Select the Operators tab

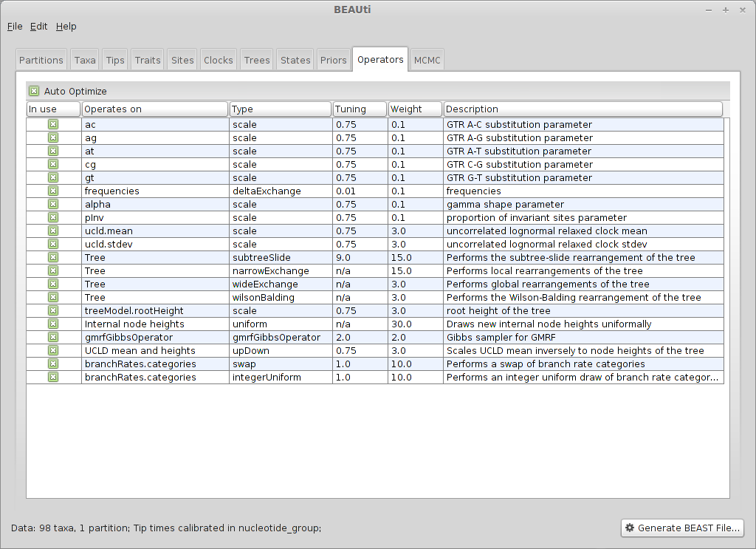tap(380, 59)
